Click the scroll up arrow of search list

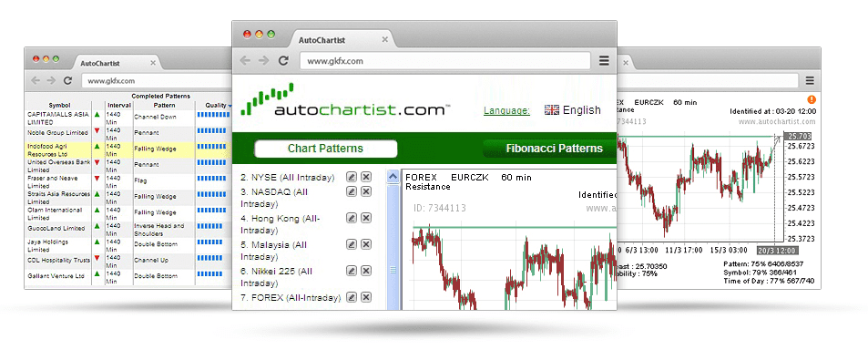[393, 177]
